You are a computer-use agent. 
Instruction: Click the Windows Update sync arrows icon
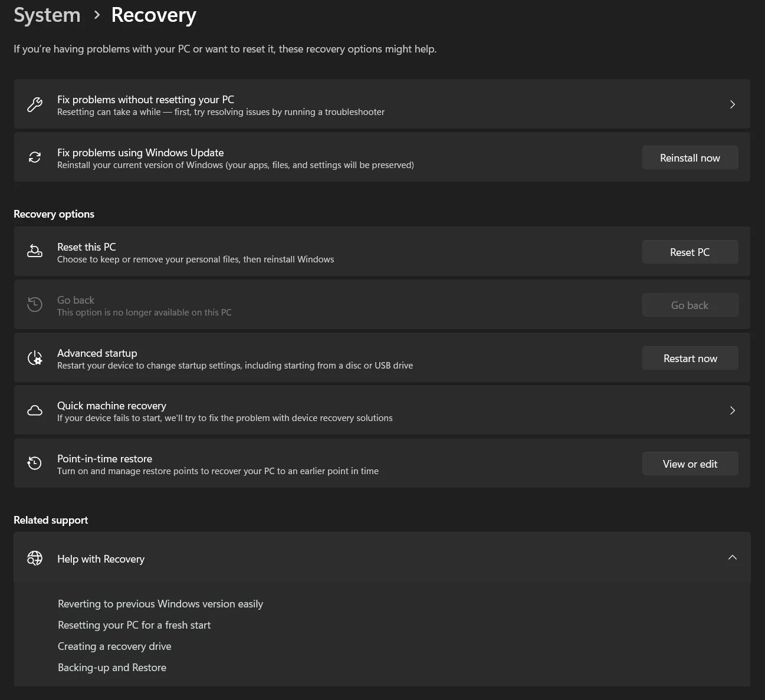click(x=35, y=157)
